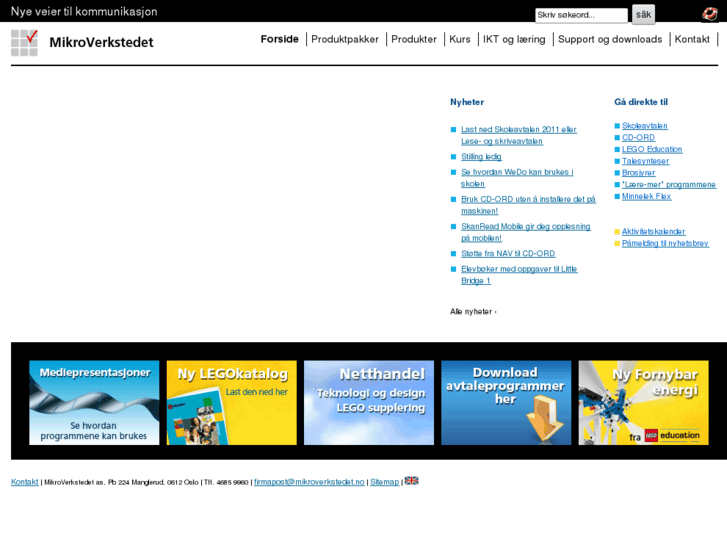
Task: Open the 'Stilling ledig' news link
Action: pyautogui.click(x=481, y=157)
